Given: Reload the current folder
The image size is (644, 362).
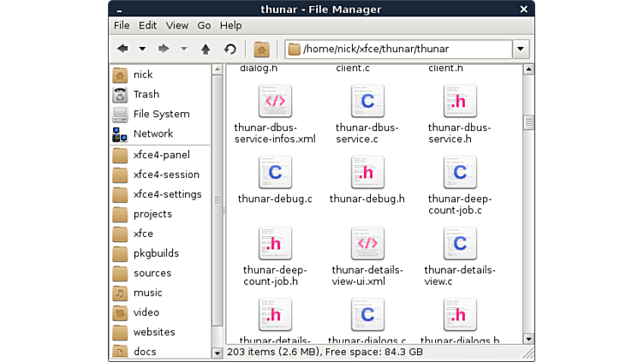Looking at the screenshot, I should (x=230, y=49).
